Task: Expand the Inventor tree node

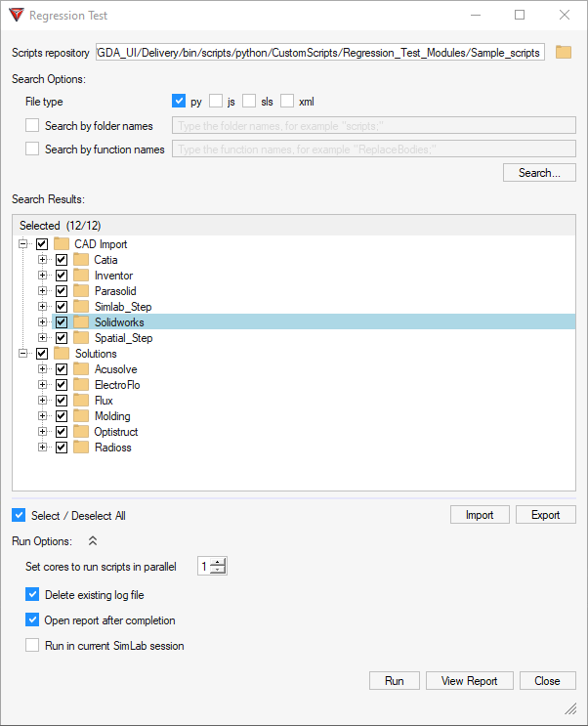Action: point(42,276)
